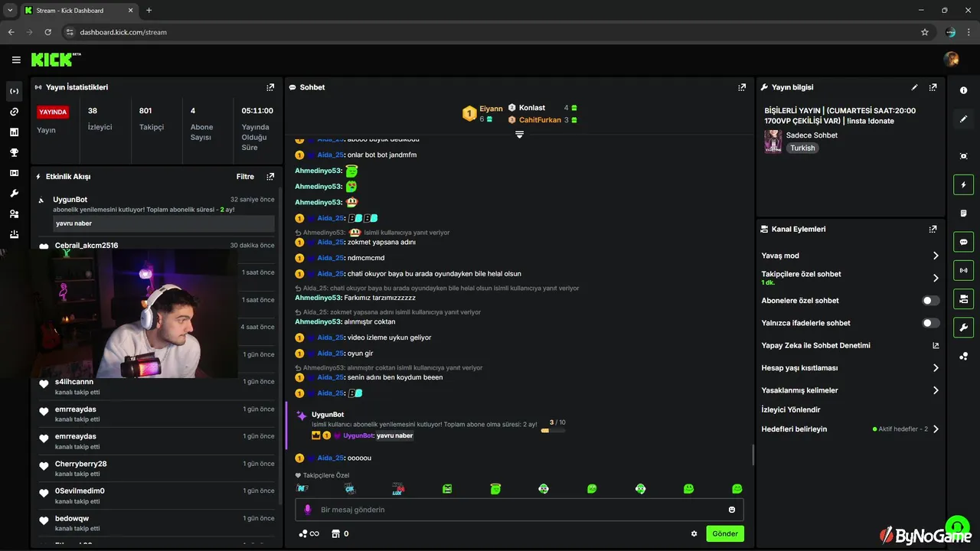The width and height of the screenshot is (980, 551).
Task: Click the Turkish language tag
Action: coord(802,148)
